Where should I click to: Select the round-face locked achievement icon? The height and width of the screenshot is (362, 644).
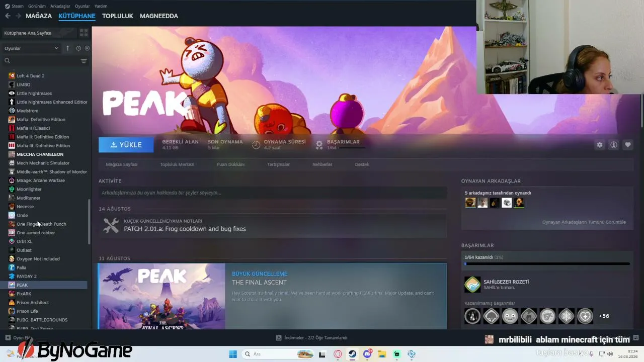[x=510, y=316]
